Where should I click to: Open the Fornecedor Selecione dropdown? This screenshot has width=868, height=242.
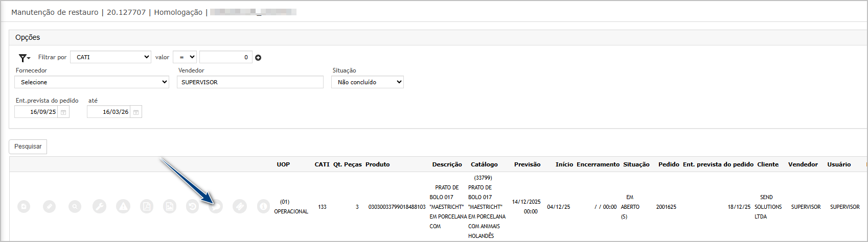point(92,82)
